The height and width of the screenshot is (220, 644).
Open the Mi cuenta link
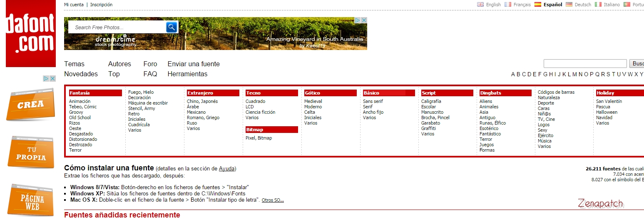74,5
